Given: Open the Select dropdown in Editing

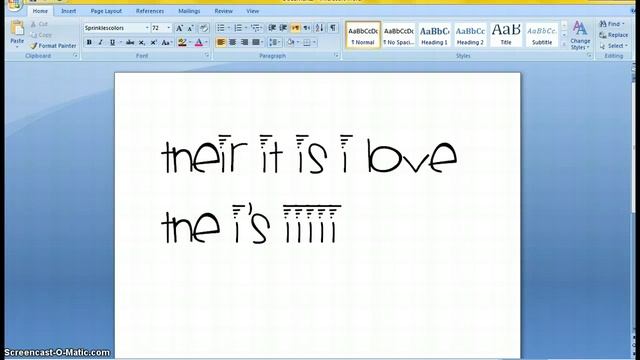Looking at the screenshot, I should 614,46.
